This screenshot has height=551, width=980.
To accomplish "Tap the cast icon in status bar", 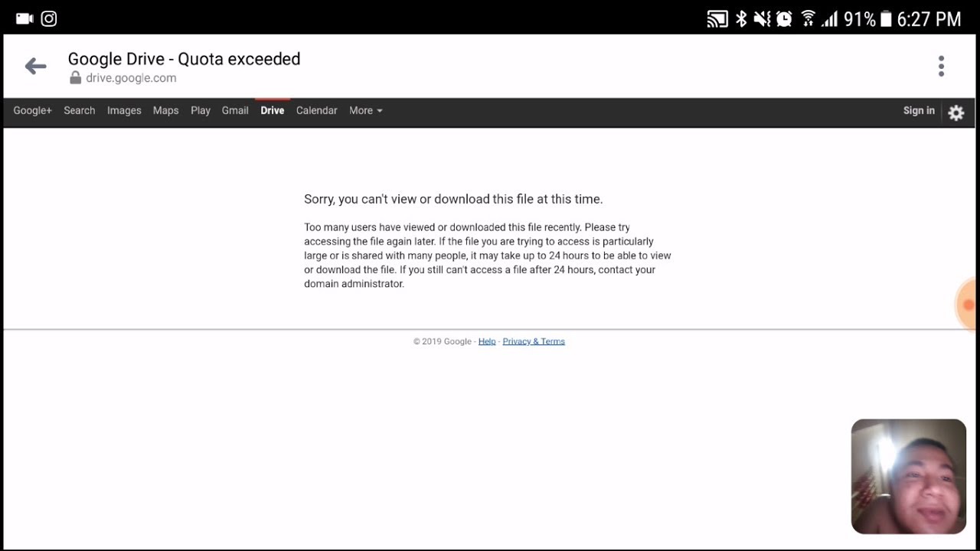I will pos(717,19).
